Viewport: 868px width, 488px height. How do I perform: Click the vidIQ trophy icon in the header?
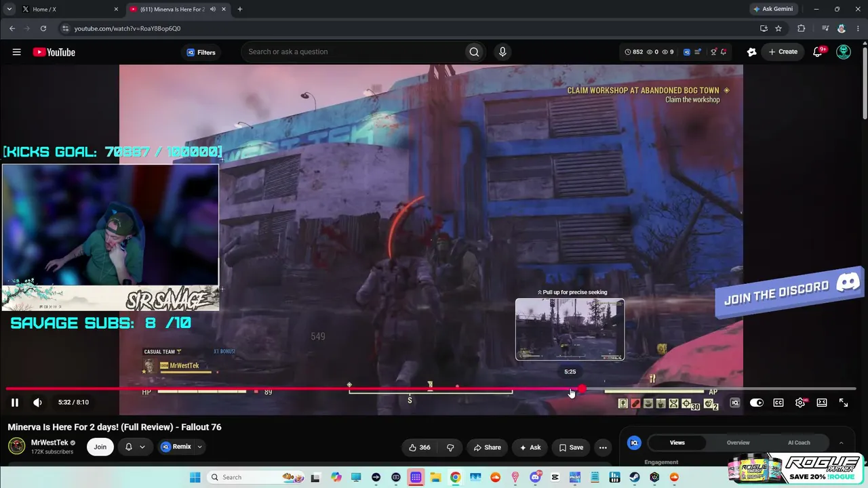(x=713, y=52)
